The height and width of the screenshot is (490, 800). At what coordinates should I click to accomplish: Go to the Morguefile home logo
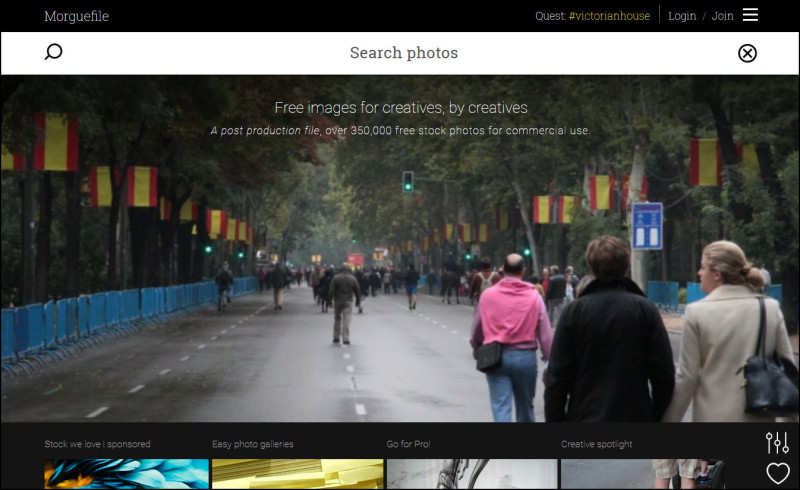pos(76,16)
